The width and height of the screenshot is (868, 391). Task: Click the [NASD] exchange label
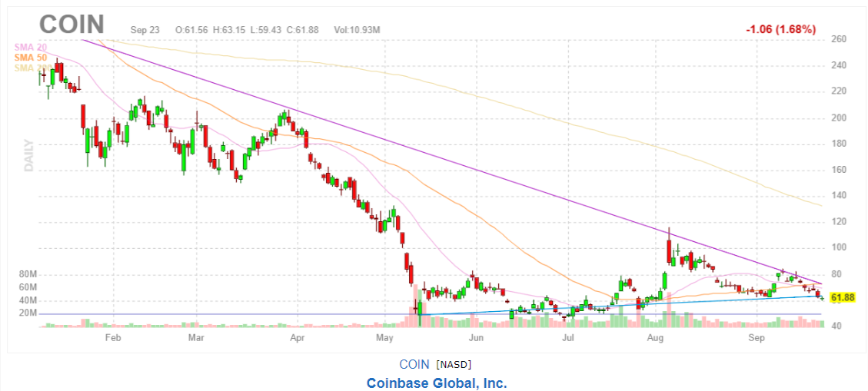(453, 364)
